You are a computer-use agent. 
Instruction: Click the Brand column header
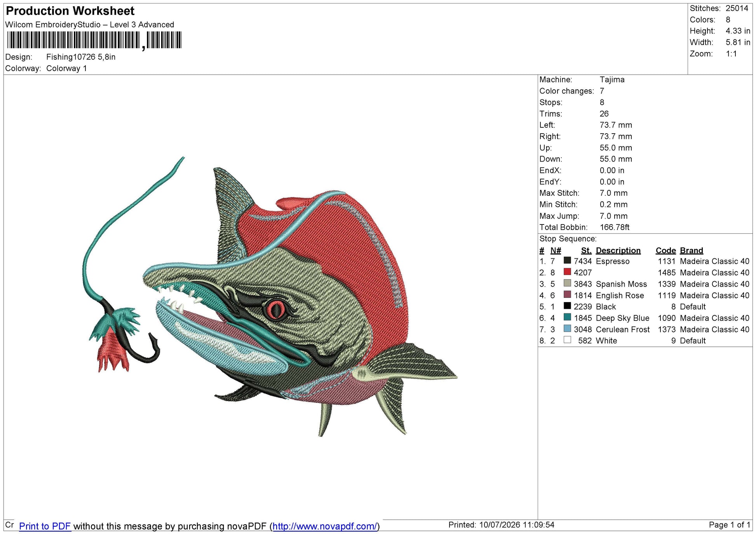[692, 250]
